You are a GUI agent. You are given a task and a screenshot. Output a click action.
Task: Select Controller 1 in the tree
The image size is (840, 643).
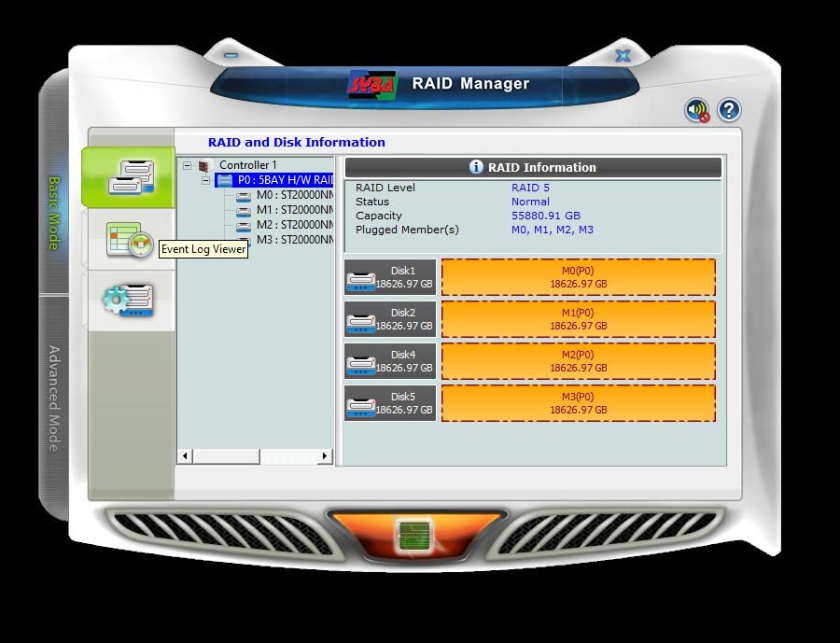pos(248,165)
